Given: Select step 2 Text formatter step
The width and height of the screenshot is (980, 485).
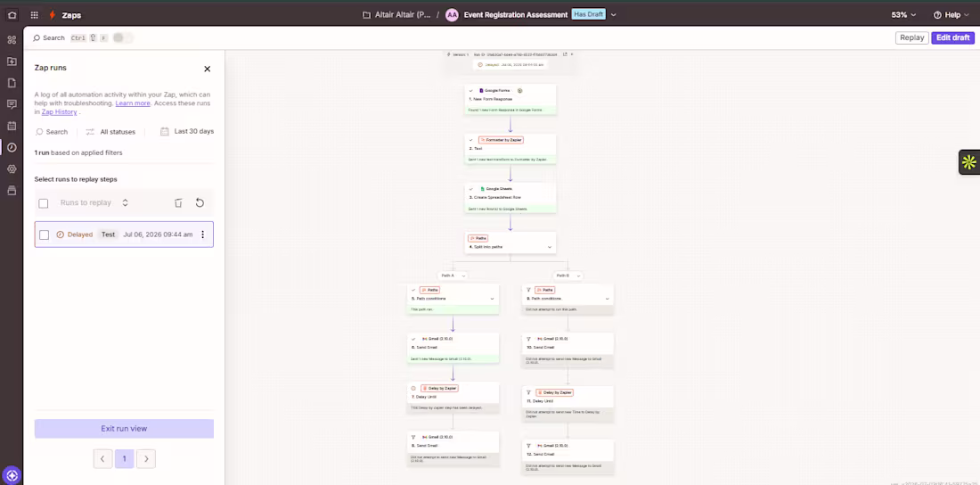Looking at the screenshot, I should pyautogui.click(x=510, y=149).
